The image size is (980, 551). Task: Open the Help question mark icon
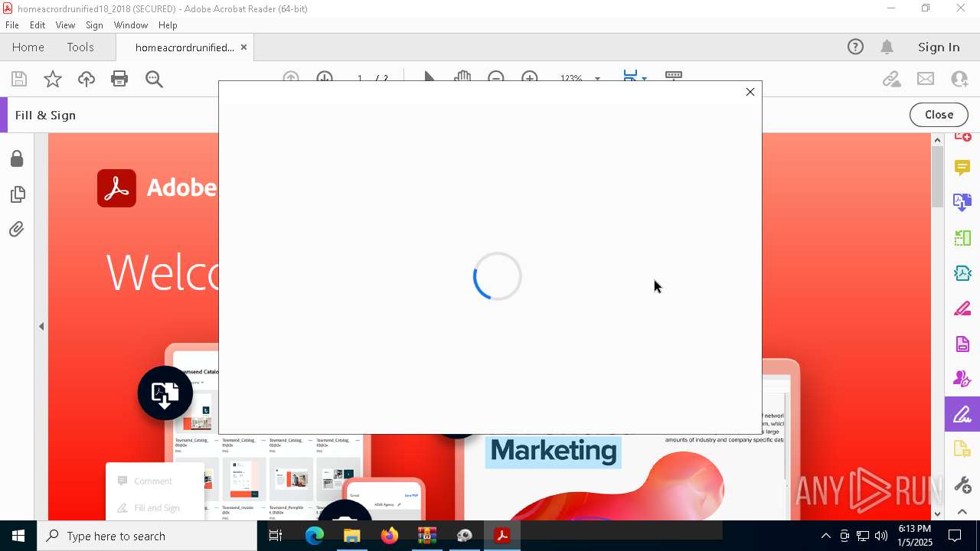pyautogui.click(x=855, y=47)
